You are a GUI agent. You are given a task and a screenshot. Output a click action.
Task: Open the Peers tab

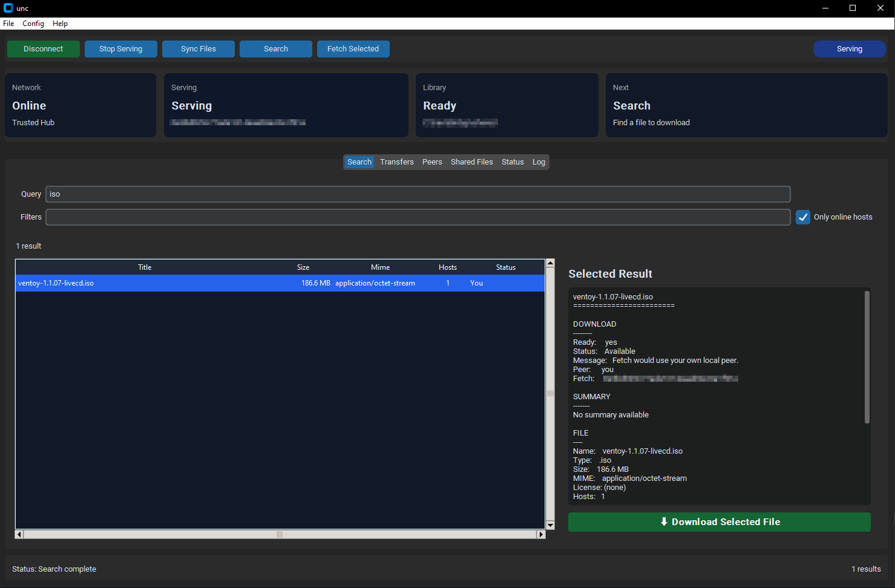click(x=432, y=162)
